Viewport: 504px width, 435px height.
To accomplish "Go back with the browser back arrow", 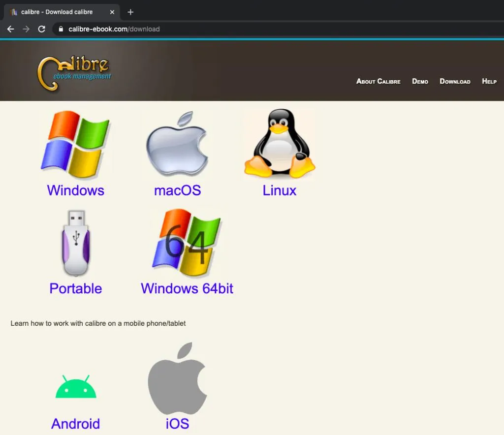I will pyautogui.click(x=11, y=29).
